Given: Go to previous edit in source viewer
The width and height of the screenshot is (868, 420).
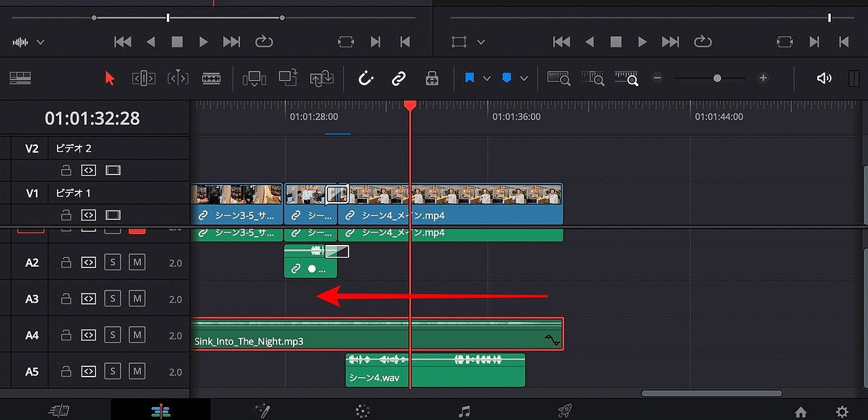Looking at the screenshot, I should point(405,42).
